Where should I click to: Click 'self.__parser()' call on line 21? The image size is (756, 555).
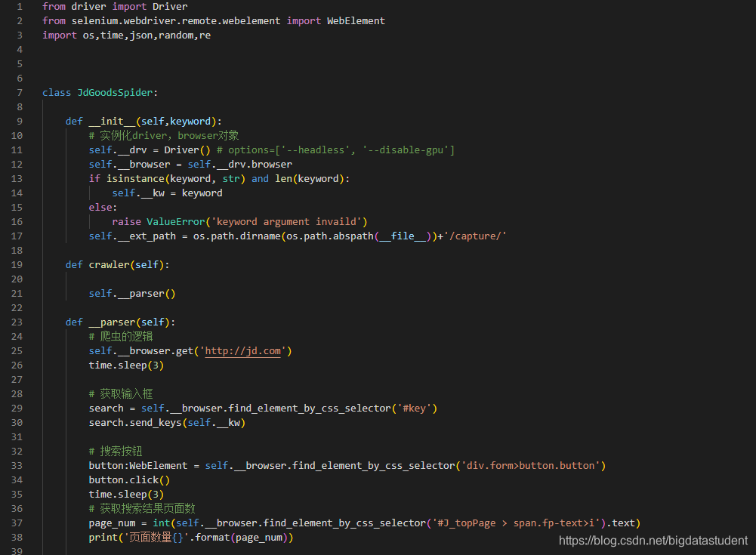click(132, 294)
